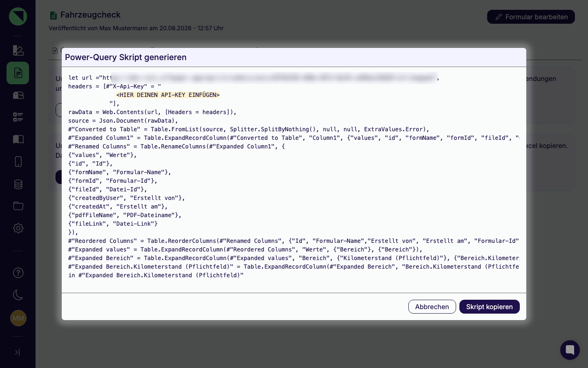588x368 pixels.
Task: Open the wallet-style sidebar icon
Action: pyautogui.click(x=18, y=95)
